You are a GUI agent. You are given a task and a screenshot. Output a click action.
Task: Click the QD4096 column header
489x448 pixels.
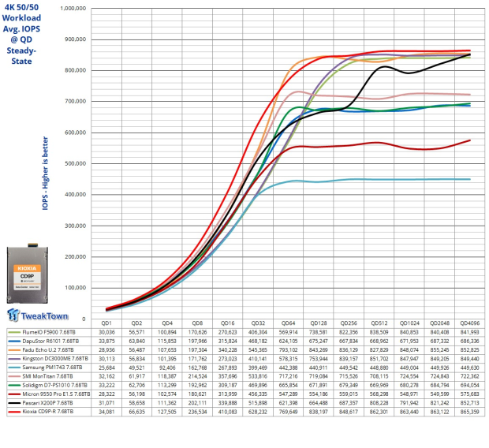click(470, 323)
